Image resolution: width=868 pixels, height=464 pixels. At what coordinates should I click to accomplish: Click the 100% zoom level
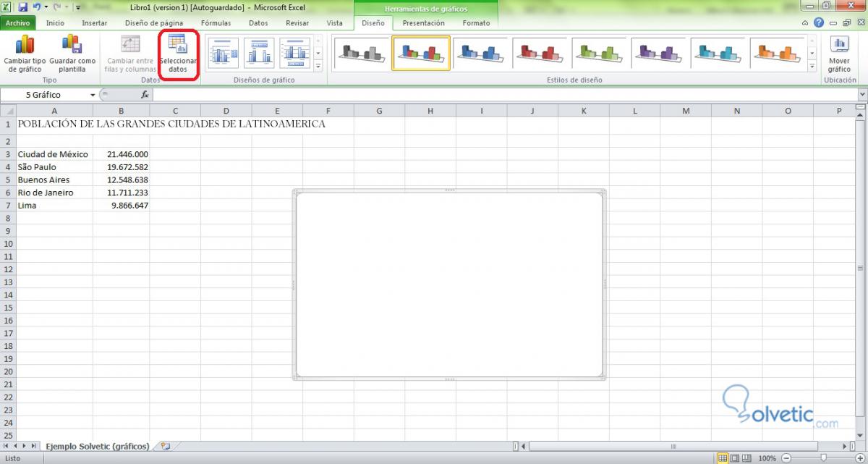pos(767,458)
